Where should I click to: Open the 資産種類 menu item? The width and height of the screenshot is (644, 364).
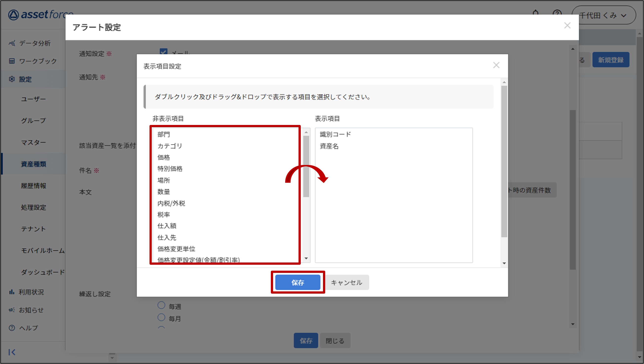pyautogui.click(x=34, y=164)
